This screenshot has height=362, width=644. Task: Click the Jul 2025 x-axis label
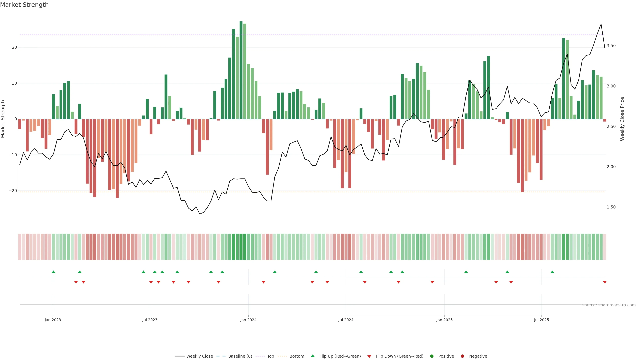tap(541, 320)
